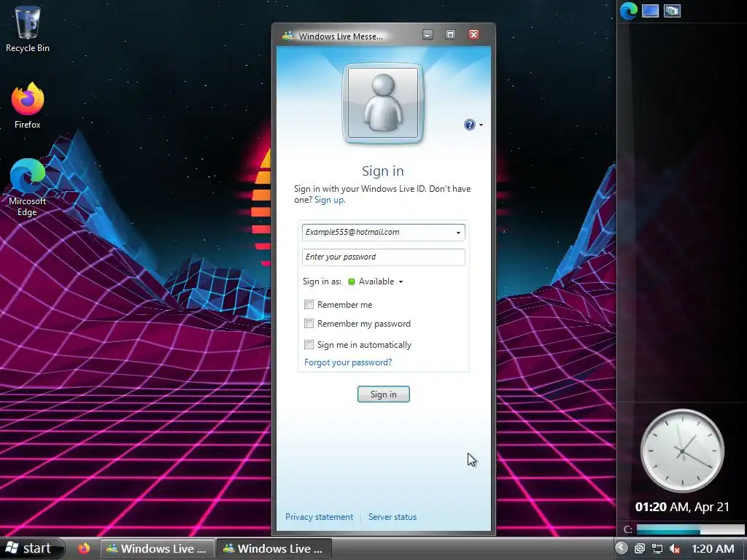The image size is (747, 560).
Task: Open the Sign up link
Action: click(x=330, y=200)
